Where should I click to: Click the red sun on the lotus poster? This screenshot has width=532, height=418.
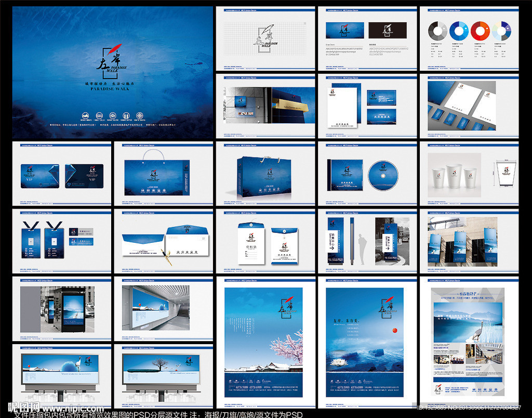click(394, 329)
